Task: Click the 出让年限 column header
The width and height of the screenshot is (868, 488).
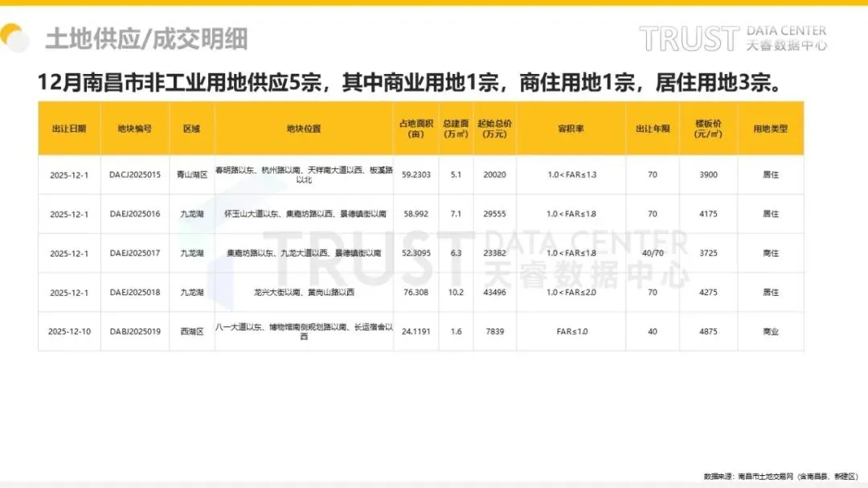Action: coord(653,129)
